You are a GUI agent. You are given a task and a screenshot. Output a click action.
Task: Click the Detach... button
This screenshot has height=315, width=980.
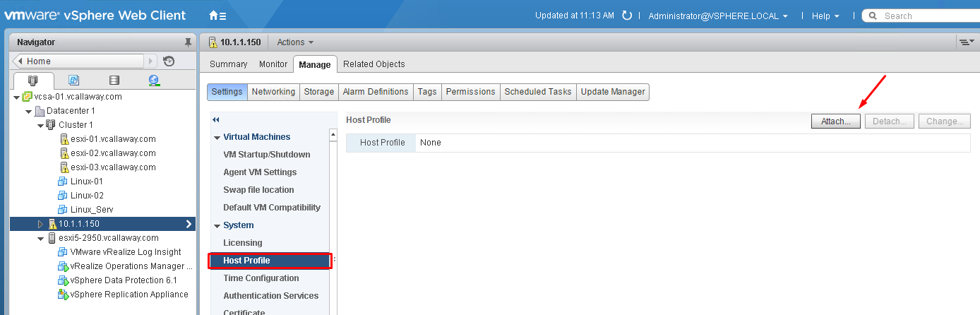890,121
